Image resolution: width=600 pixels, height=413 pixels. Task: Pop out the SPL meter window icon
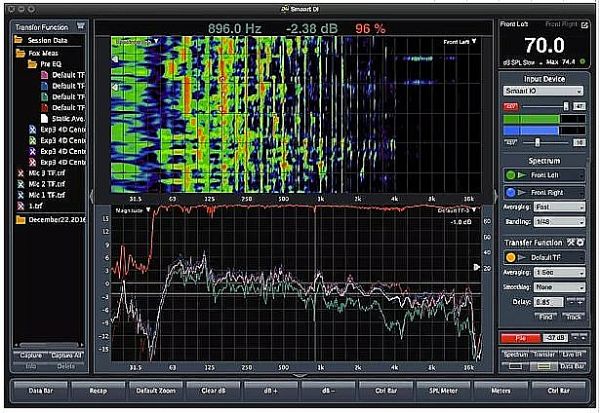pyautogui.click(x=584, y=25)
